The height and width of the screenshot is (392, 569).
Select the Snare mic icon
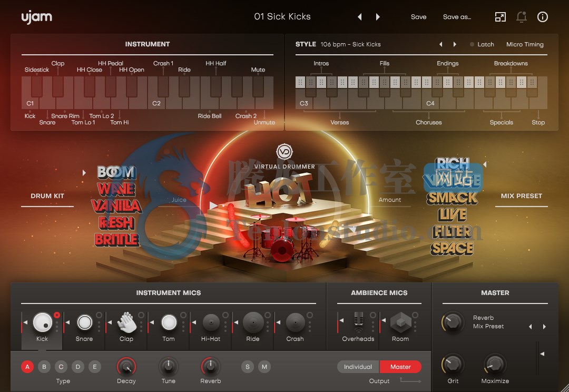point(84,322)
